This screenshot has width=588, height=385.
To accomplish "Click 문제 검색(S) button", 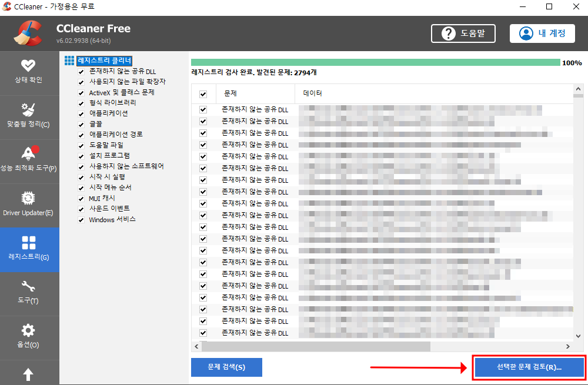I will 226,367.
